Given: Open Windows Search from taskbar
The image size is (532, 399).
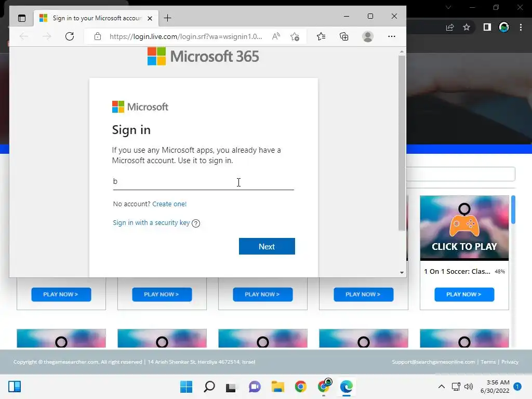Looking at the screenshot, I should (209, 387).
